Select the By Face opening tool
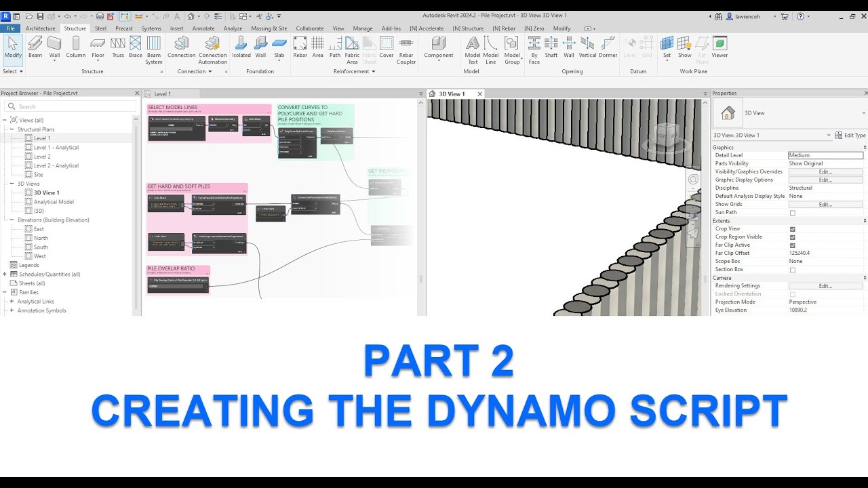 tap(534, 50)
